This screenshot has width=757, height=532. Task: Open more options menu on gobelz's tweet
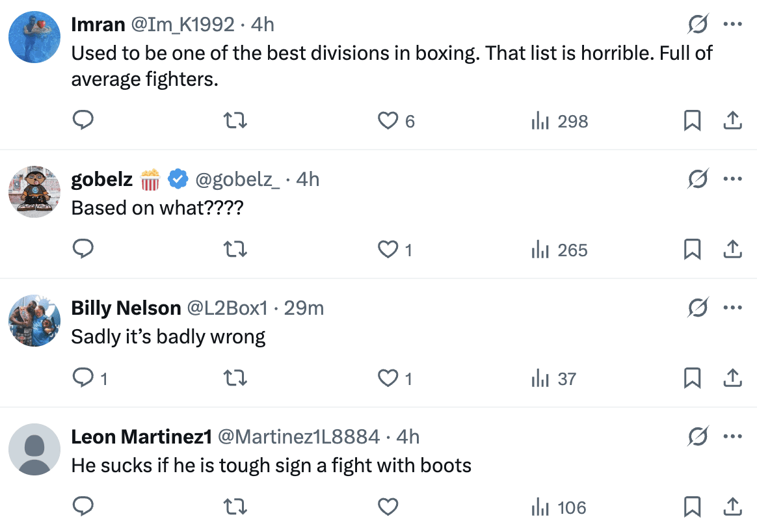732,179
